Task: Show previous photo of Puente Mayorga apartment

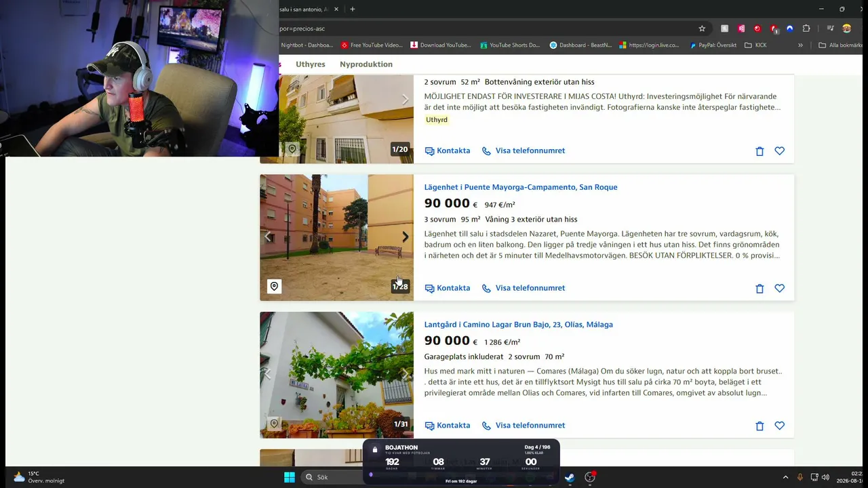Action: [268, 237]
